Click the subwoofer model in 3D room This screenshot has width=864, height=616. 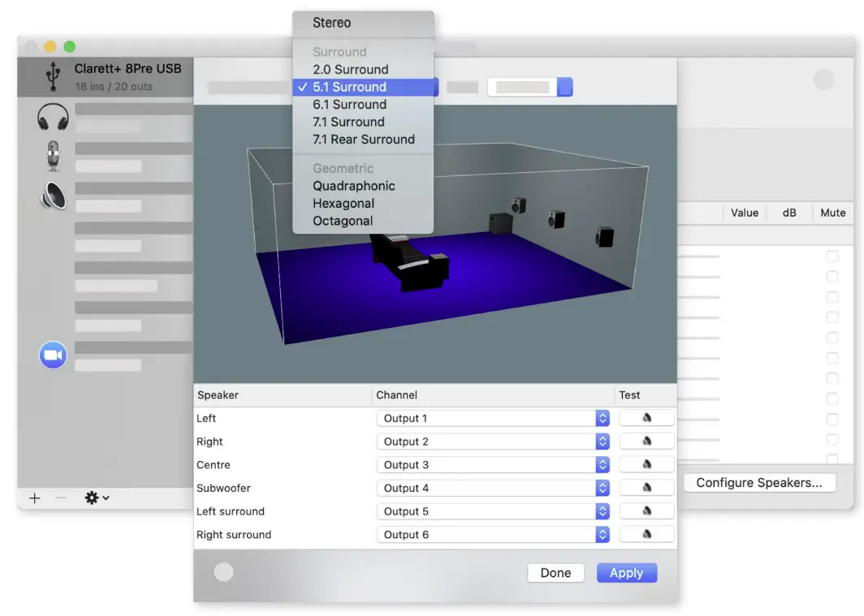pos(501,223)
